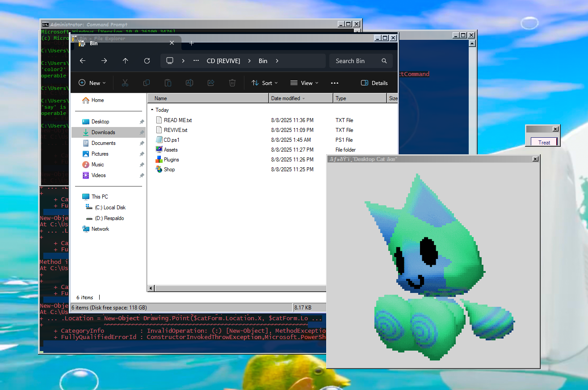Open the New dropdown menu
The width and height of the screenshot is (588, 390).
(x=92, y=83)
